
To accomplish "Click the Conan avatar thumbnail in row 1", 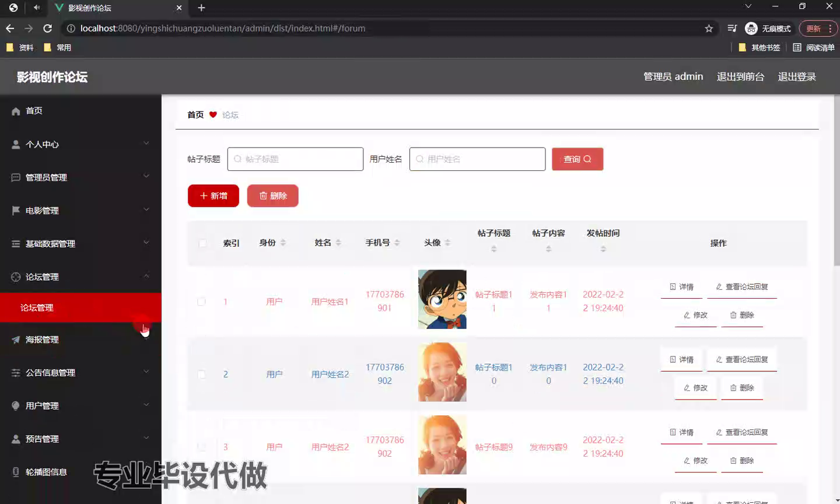I will click(442, 299).
